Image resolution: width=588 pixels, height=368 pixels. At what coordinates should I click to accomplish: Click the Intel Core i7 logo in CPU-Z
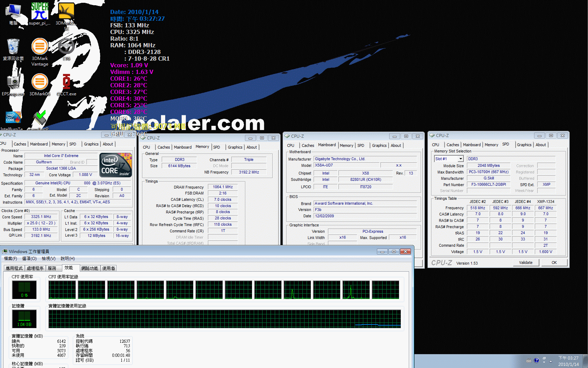coord(115,165)
